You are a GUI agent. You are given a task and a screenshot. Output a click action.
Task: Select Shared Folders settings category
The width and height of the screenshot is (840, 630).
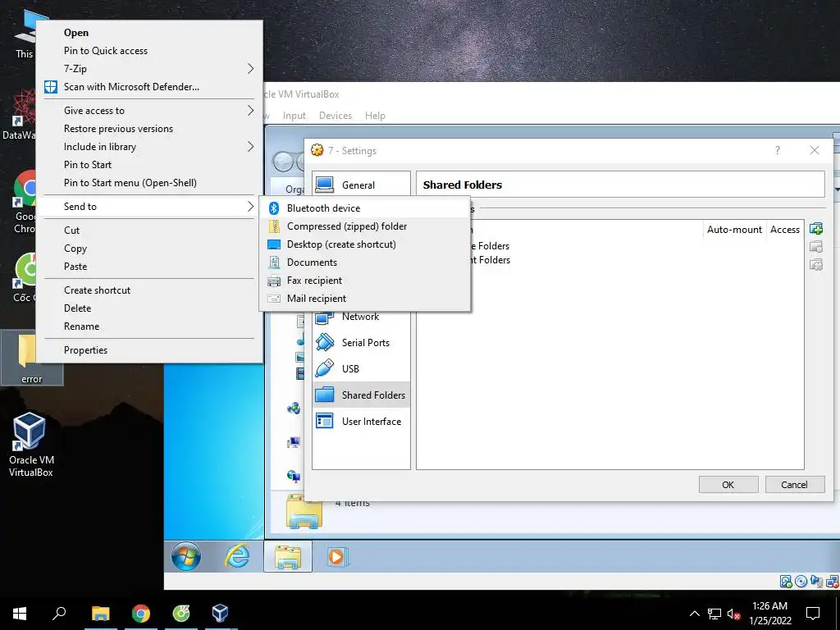(361, 395)
